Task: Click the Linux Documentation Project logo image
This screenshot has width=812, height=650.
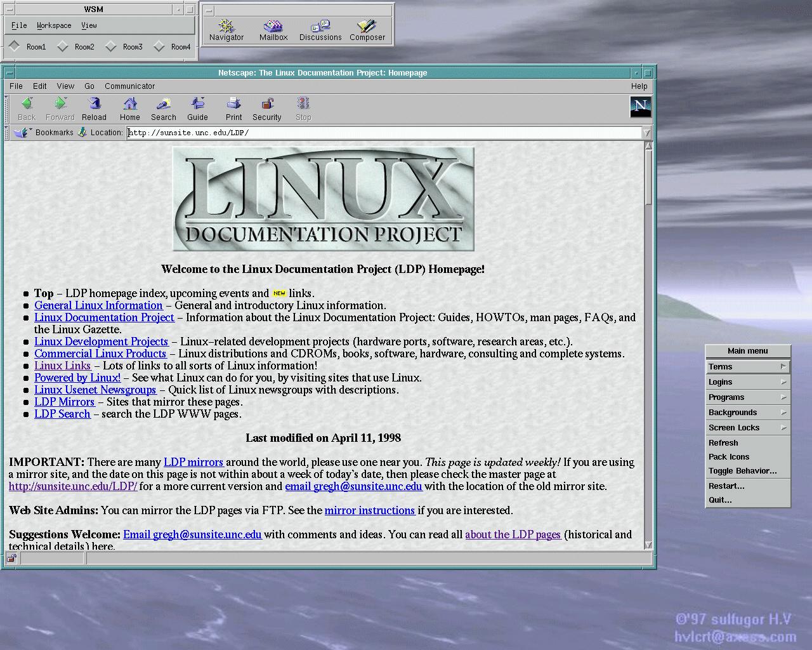Action: click(x=324, y=199)
